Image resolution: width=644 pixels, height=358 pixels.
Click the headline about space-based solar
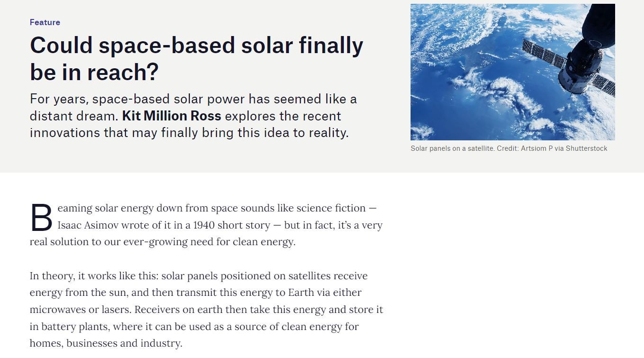[x=196, y=58]
